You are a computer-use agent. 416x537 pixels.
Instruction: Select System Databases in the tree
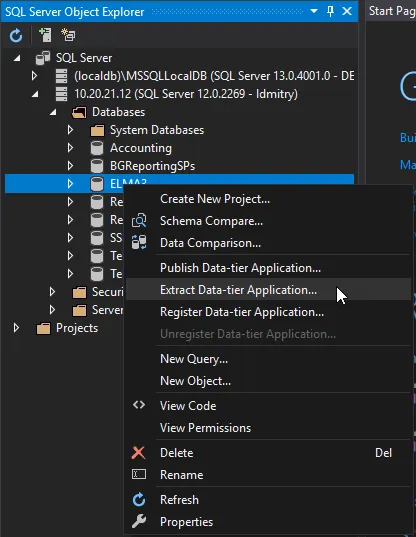pyautogui.click(x=157, y=130)
